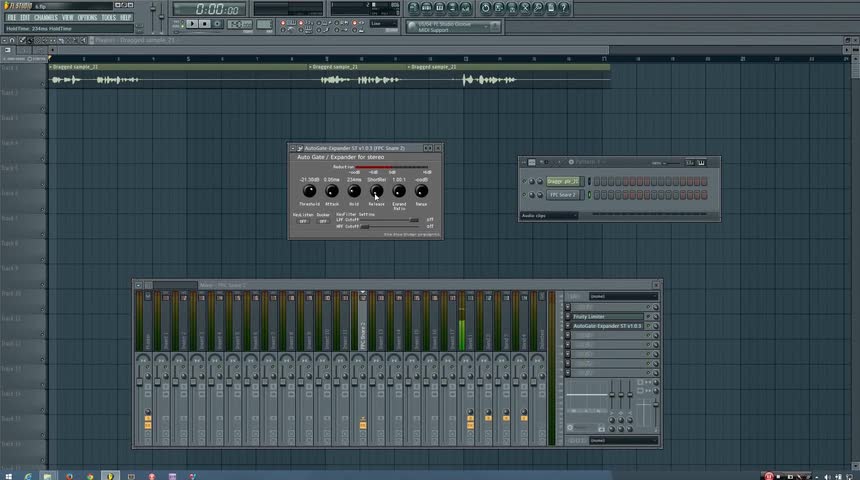Select the Dragged sample channel button
The width and height of the screenshot is (860, 480).
(x=563, y=181)
